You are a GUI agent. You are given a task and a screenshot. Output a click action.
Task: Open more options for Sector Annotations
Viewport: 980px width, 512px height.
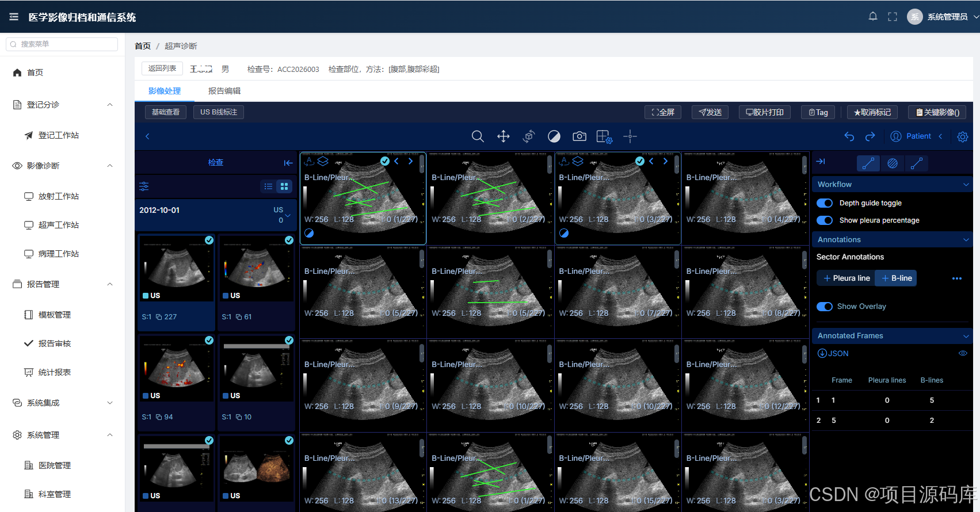click(957, 278)
